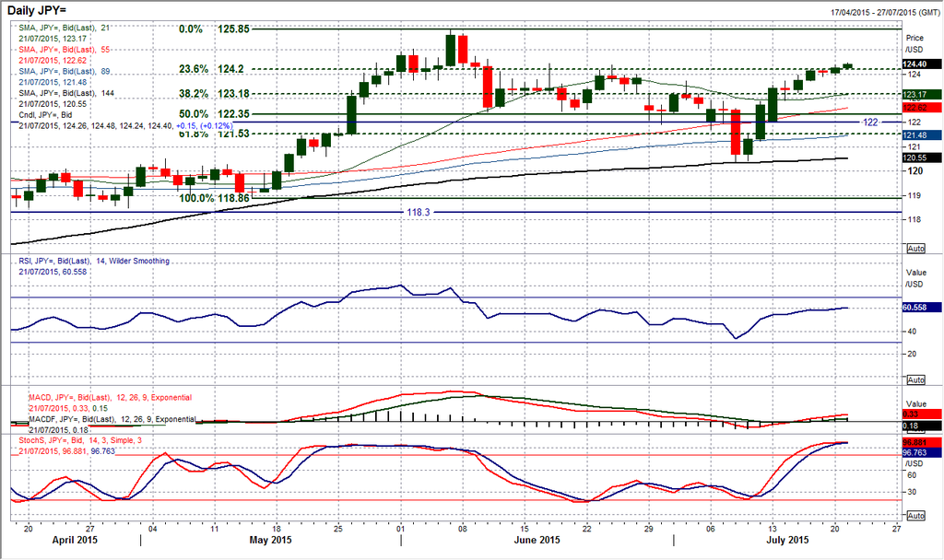Select the SMA 21 legend label

click(65, 28)
